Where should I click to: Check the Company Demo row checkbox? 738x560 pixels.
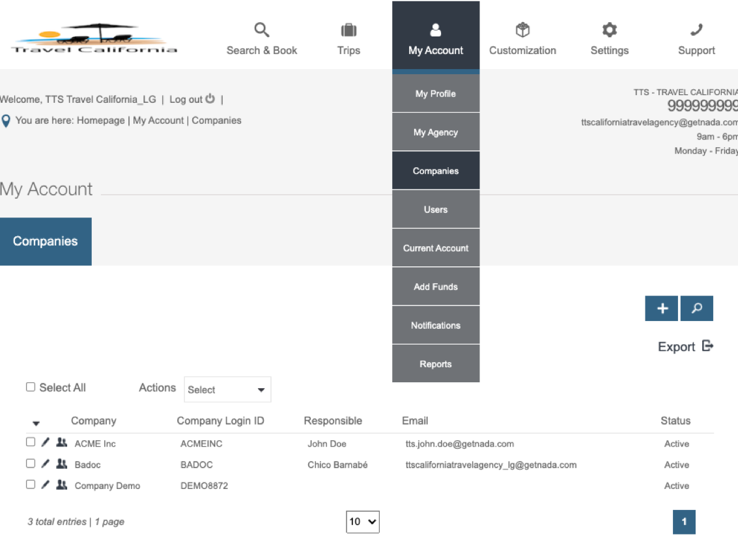[x=31, y=485]
